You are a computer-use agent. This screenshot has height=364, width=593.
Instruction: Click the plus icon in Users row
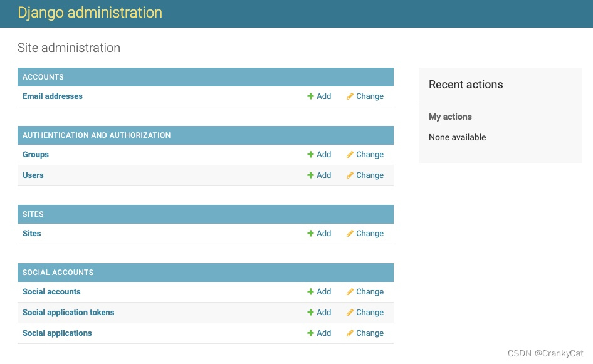[310, 175]
